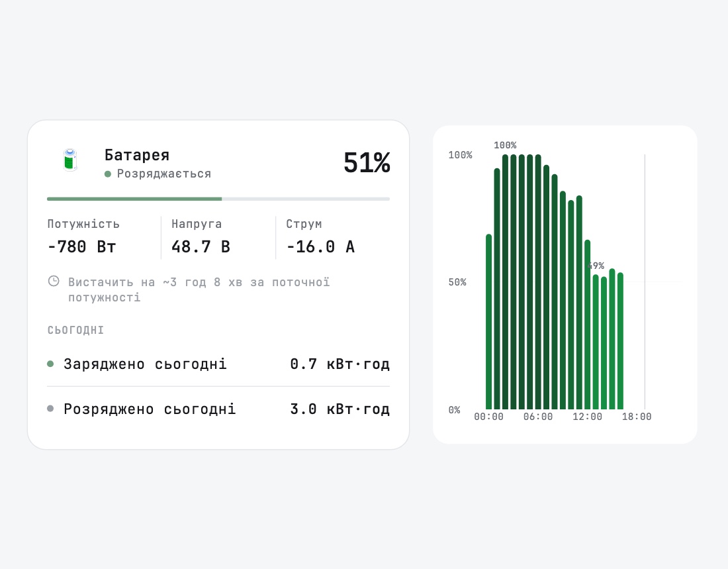Click the -16.0 А current value

320,246
